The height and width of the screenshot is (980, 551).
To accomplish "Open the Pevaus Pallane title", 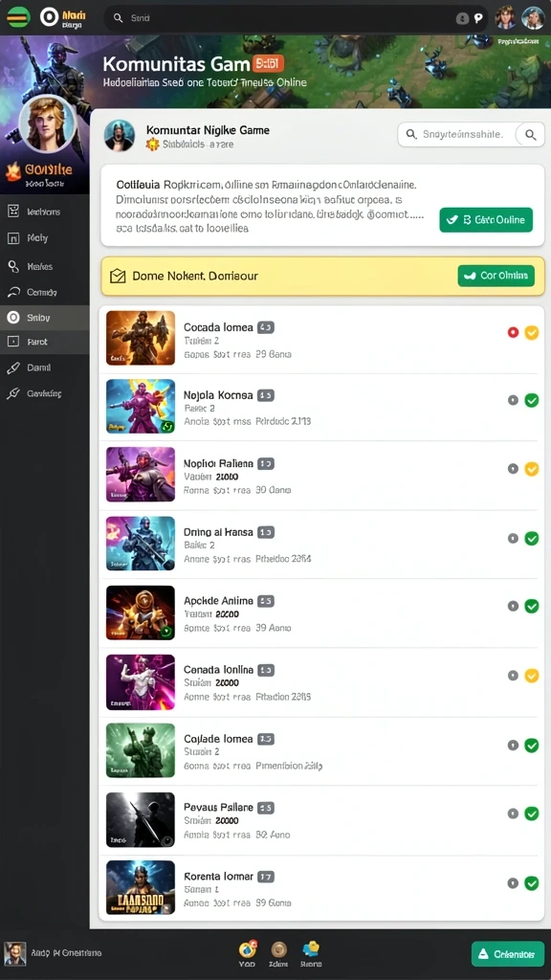I will click(218, 807).
